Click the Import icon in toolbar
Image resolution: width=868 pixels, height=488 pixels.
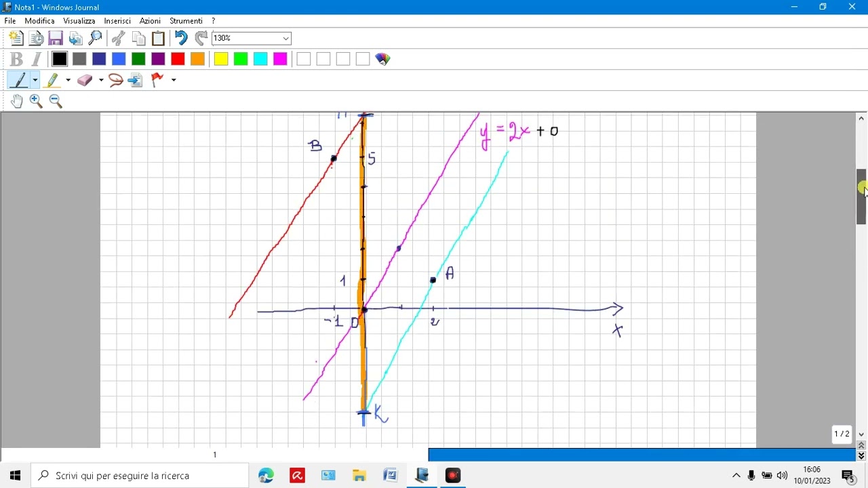(x=75, y=39)
